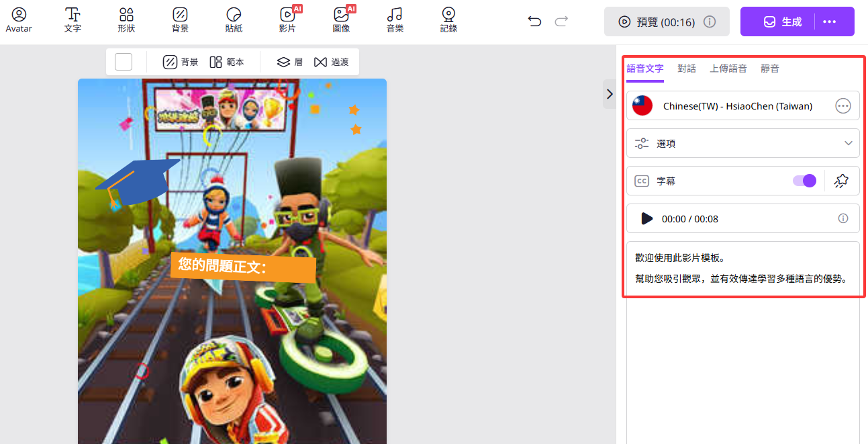Screen dimensions: 868x444
Task: Click 背景 in the canvas toolbar
Action: [x=181, y=62]
